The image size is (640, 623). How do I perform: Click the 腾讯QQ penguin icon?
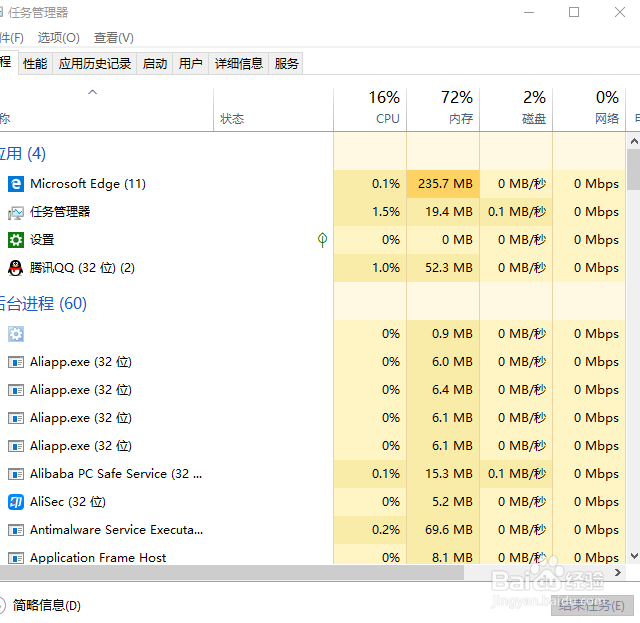tap(16, 268)
